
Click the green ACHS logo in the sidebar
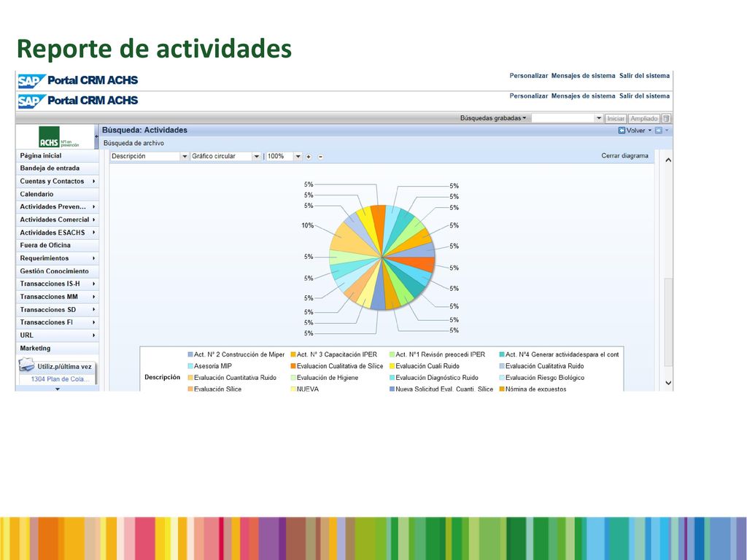point(49,137)
